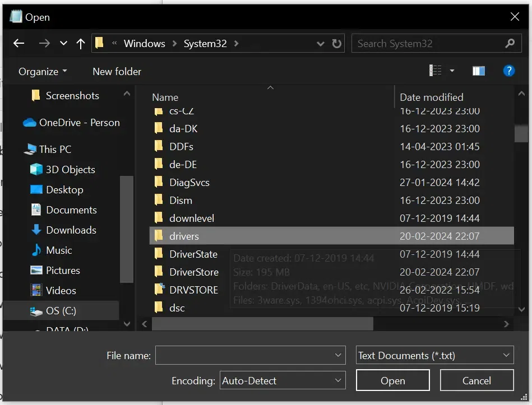Select the DiagSvcs folder
The image size is (532, 405).
(331, 183)
